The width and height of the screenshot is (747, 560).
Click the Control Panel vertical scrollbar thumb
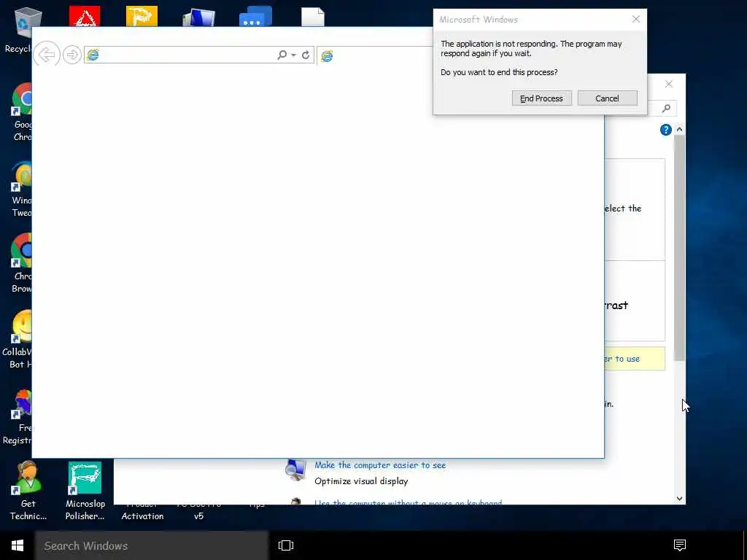coord(679,248)
